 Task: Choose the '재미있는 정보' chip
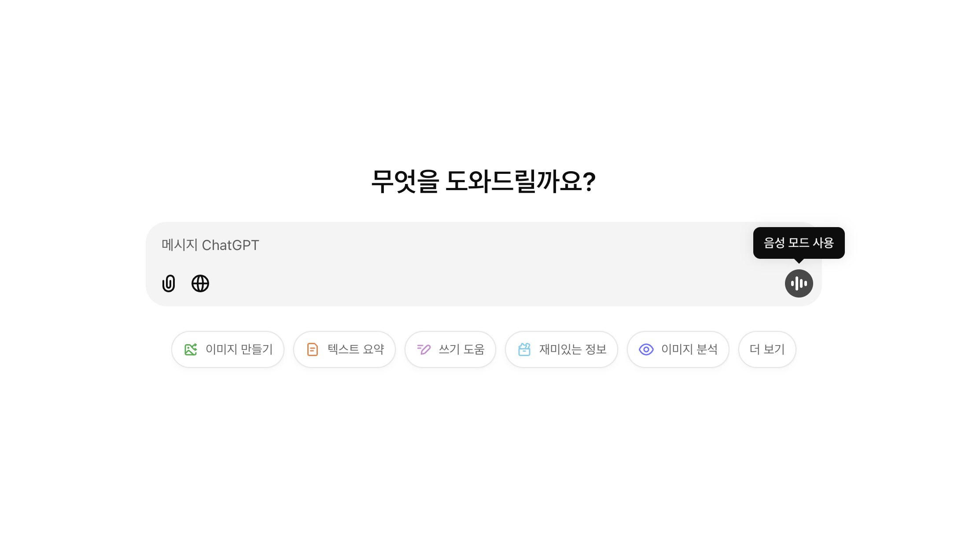562,349
